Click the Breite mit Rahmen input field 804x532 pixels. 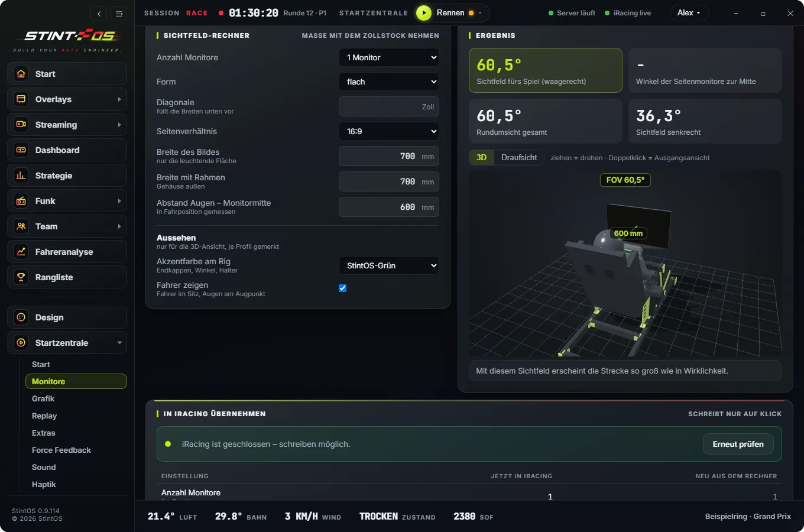[x=389, y=181]
